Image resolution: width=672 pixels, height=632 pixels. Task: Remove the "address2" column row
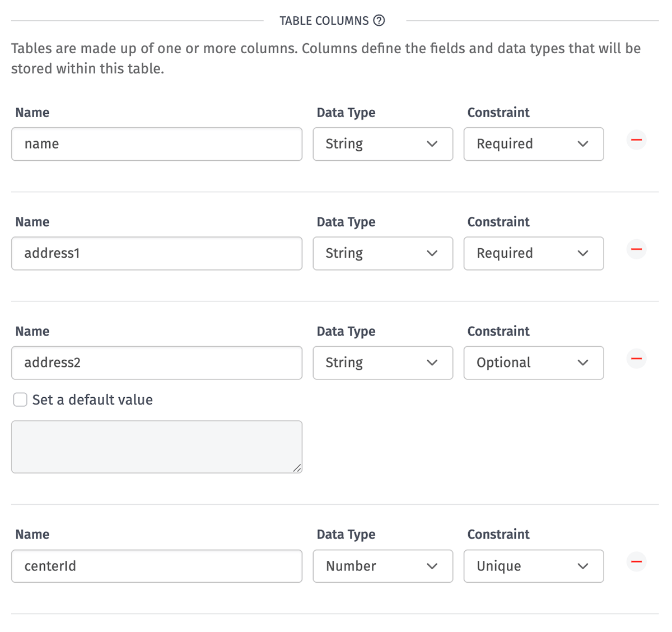pyautogui.click(x=636, y=359)
